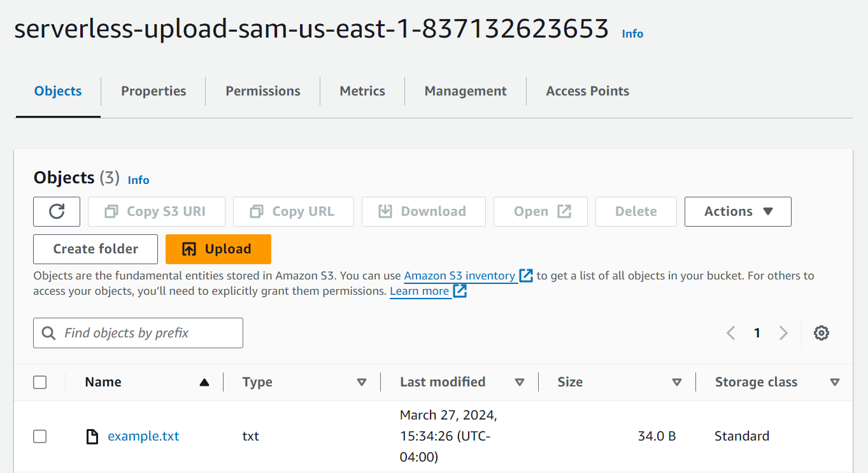Sort by Name ascending arrow
This screenshot has height=473, width=868.
point(204,383)
